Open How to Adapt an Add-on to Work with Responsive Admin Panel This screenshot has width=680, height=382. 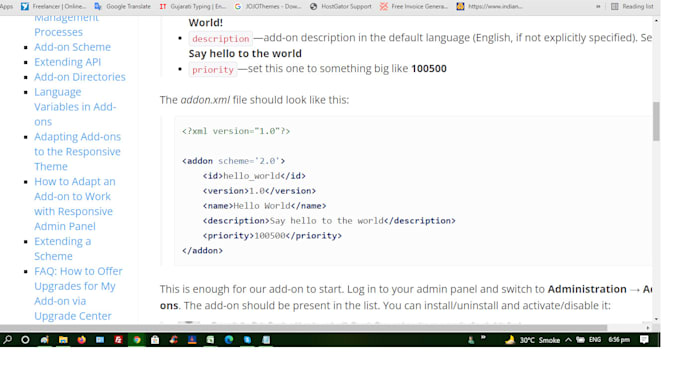(x=75, y=204)
